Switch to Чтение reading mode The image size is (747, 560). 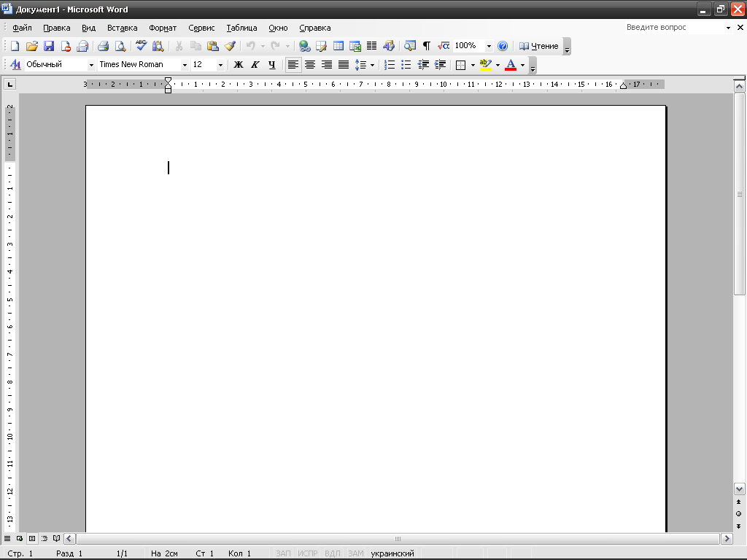click(538, 46)
